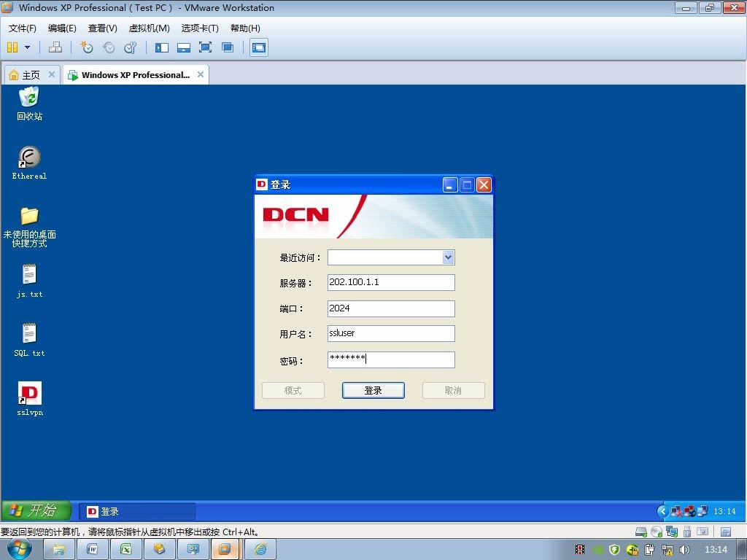The width and height of the screenshot is (747, 560).
Task: Click the VMware network adapter status icon
Action: coord(672,532)
